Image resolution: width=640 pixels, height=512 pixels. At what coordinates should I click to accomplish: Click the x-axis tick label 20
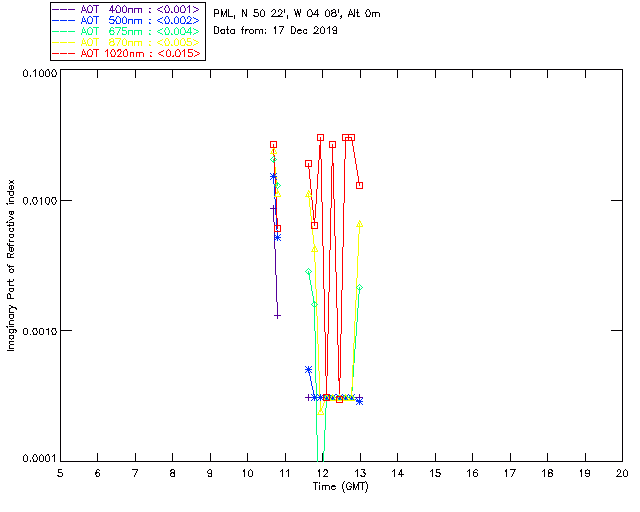click(622, 474)
